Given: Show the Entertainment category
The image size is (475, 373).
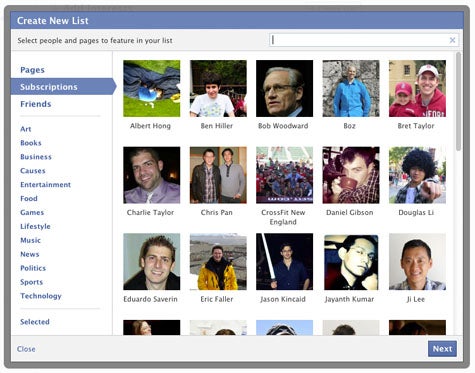Looking at the screenshot, I should [45, 185].
